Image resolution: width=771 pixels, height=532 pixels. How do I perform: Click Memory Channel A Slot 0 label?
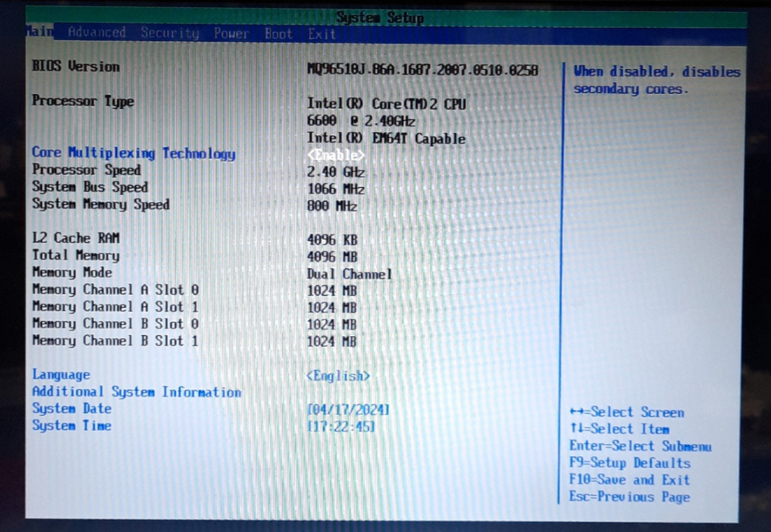click(115, 290)
